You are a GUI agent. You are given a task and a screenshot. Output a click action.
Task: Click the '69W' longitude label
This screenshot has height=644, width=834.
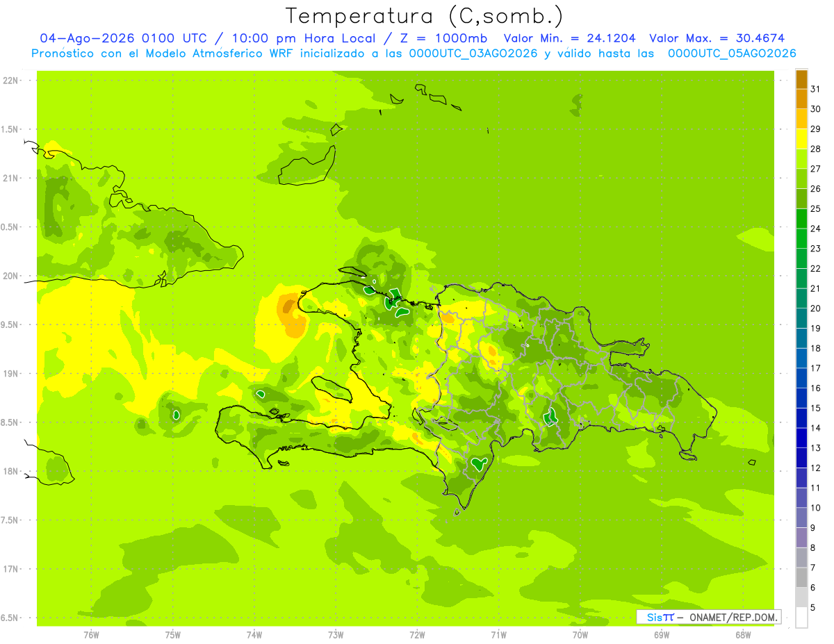click(x=662, y=635)
